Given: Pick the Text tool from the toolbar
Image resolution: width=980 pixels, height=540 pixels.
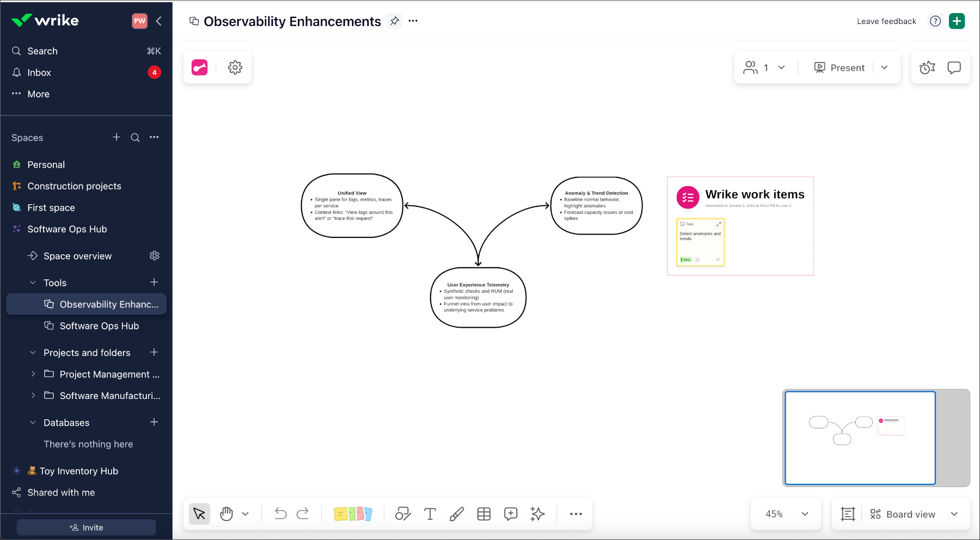Looking at the screenshot, I should pos(430,513).
